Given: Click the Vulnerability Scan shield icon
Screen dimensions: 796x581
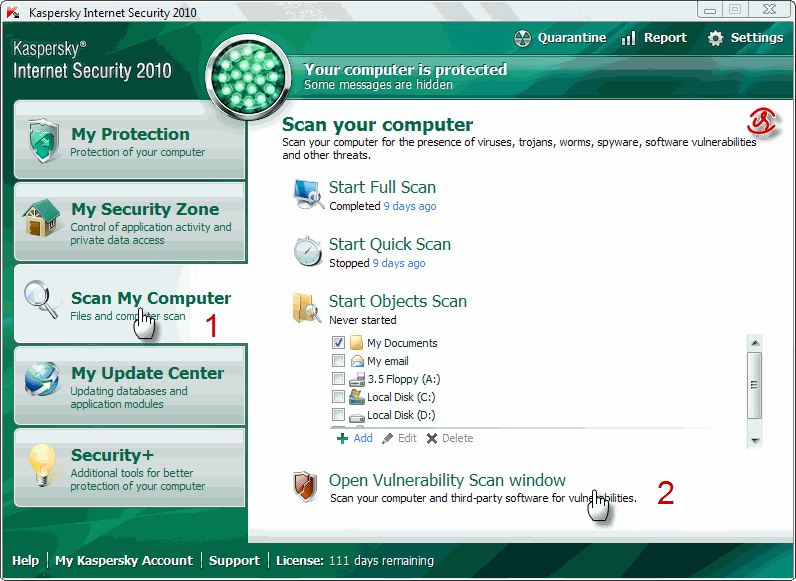Looking at the screenshot, I should pos(305,487).
